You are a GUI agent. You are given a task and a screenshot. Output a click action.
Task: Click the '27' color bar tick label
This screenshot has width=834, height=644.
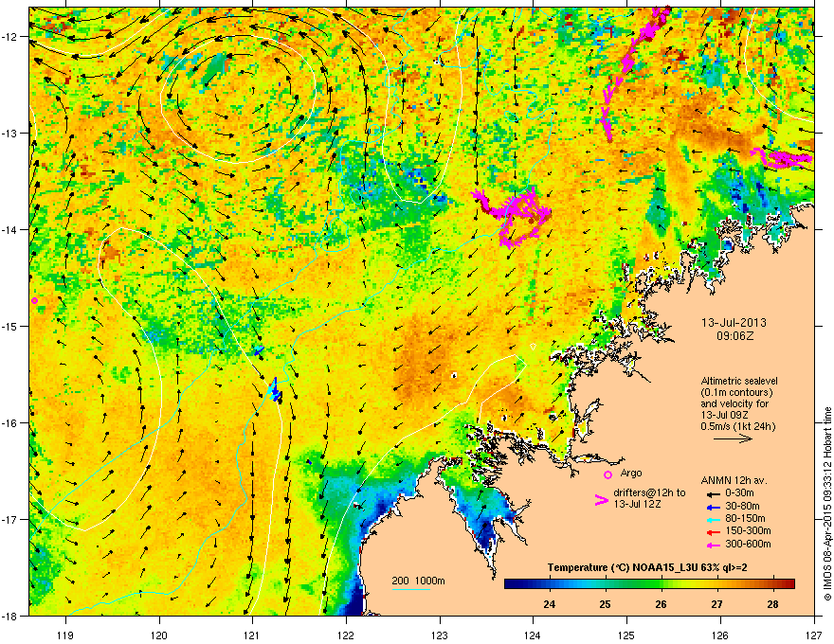(717, 604)
